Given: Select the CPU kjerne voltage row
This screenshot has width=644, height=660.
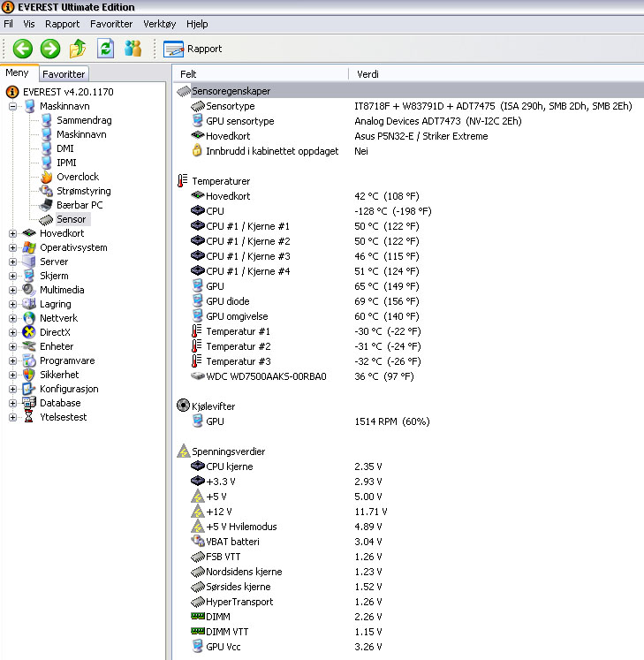Looking at the screenshot, I should 408,467.
